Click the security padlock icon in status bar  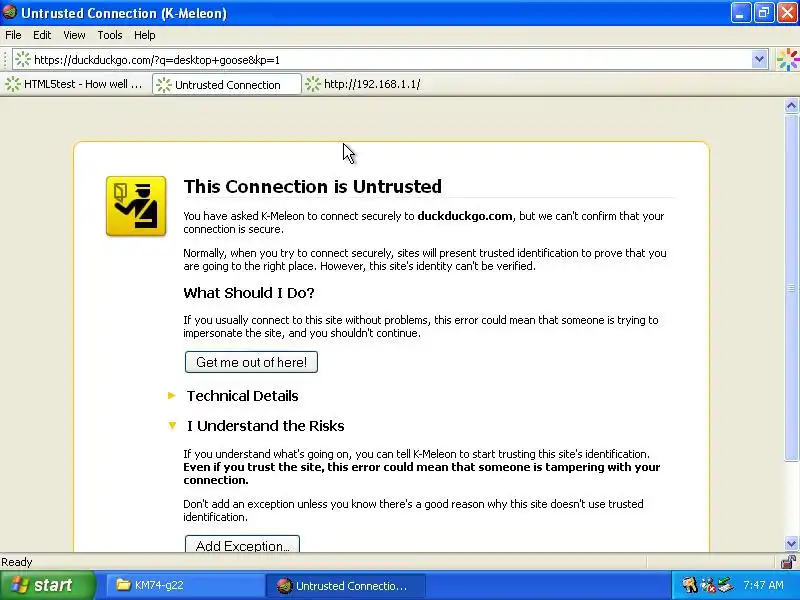[x=788, y=562]
